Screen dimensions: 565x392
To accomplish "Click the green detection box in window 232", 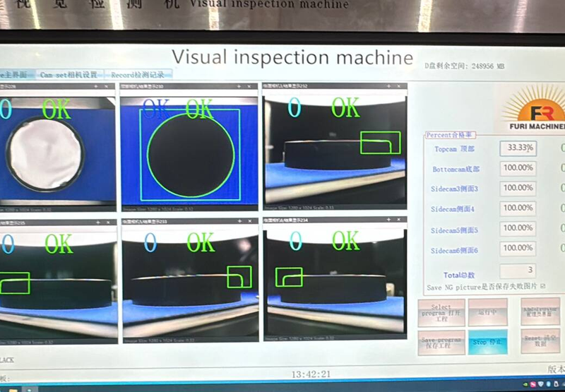I will (380, 143).
